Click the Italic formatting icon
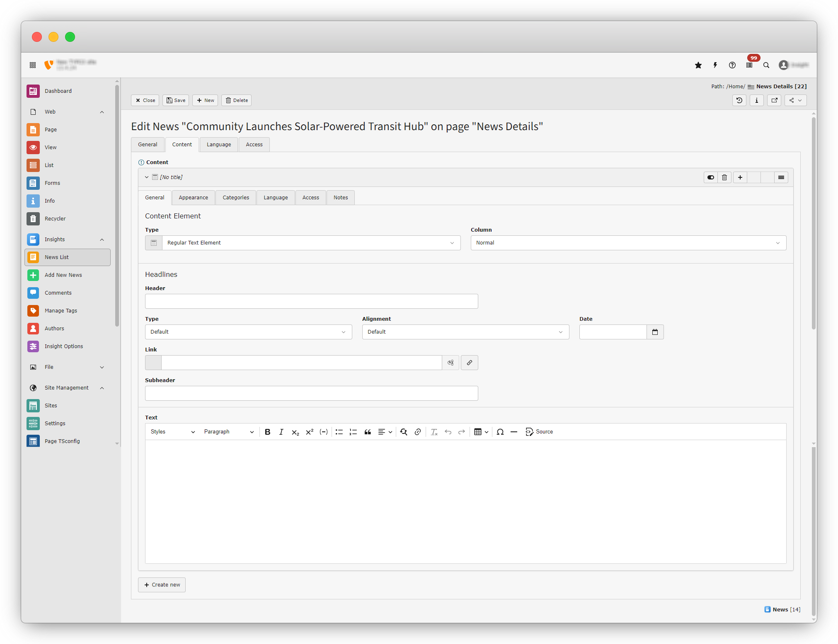This screenshot has width=838, height=644. (281, 432)
